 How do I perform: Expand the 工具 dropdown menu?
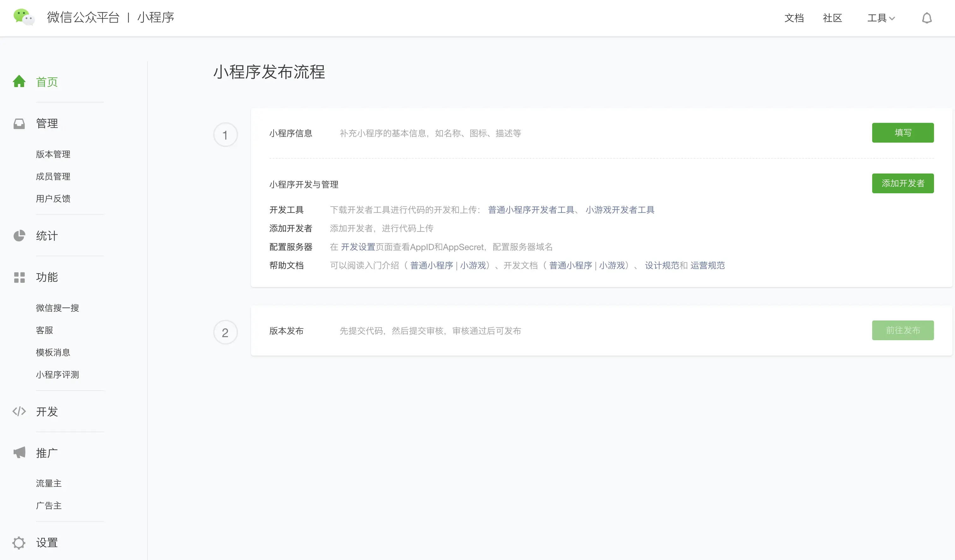pyautogui.click(x=881, y=18)
